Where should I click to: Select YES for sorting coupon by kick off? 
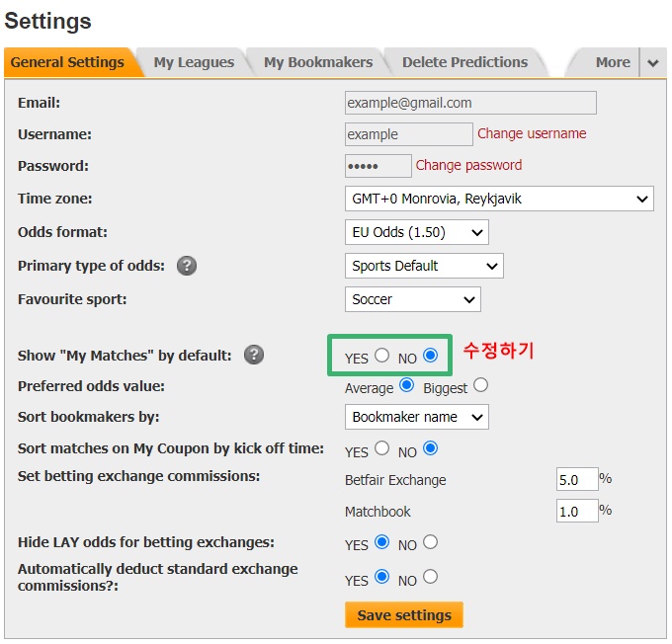(381, 448)
